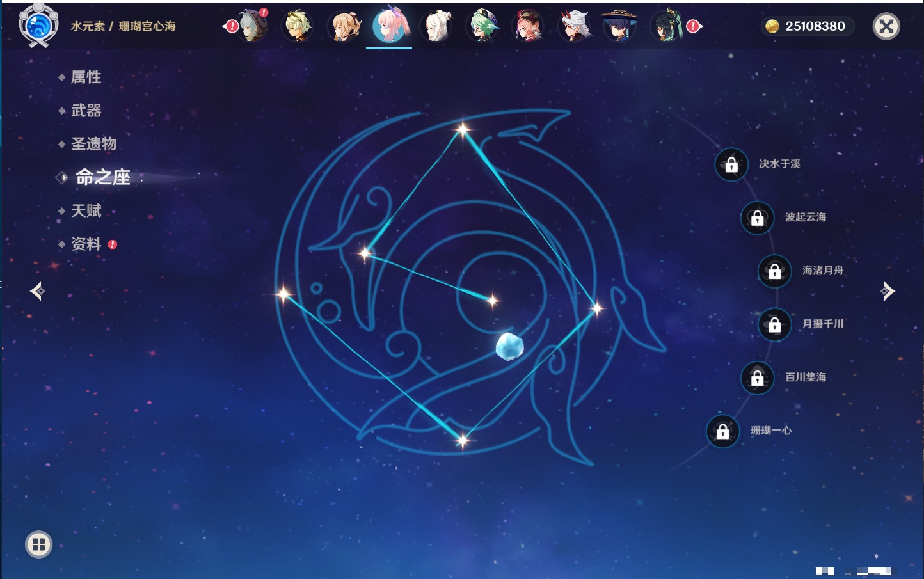Select the 命之座 constellation menu
The height and width of the screenshot is (579, 924).
pos(102,177)
